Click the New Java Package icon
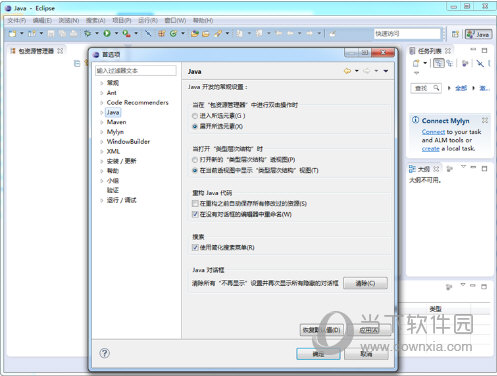Viewport: 497px width, 376px height. pos(162,33)
